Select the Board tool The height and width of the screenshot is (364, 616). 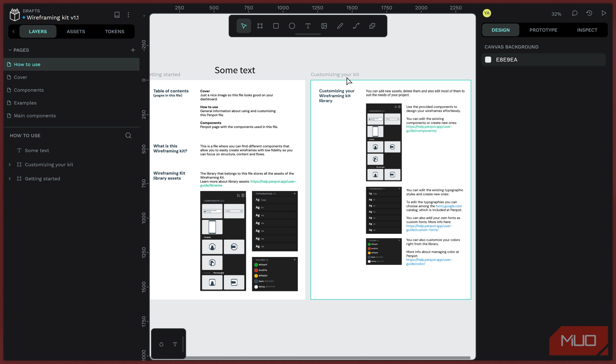[x=260, y=26]
